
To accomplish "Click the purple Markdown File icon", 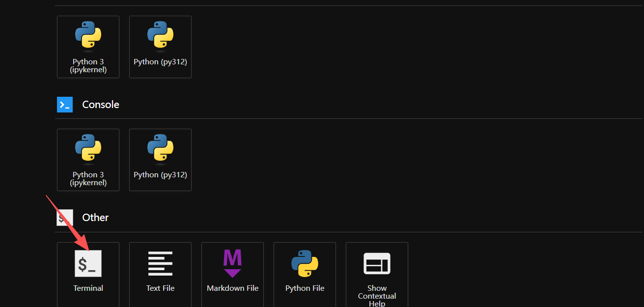I will (232, 263).
